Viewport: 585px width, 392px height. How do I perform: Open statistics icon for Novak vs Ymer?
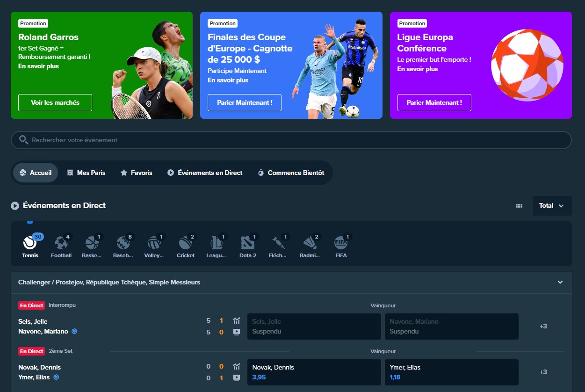tap(237, 367)
